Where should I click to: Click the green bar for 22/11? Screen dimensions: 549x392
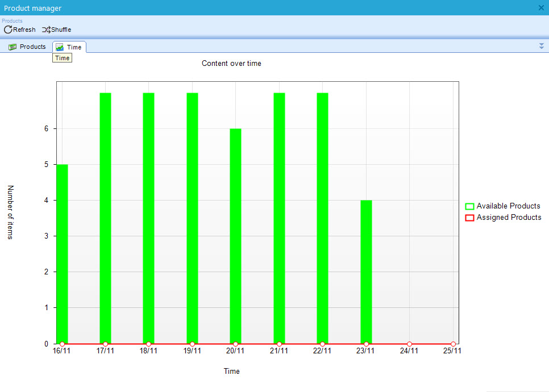tap(322, 218)
